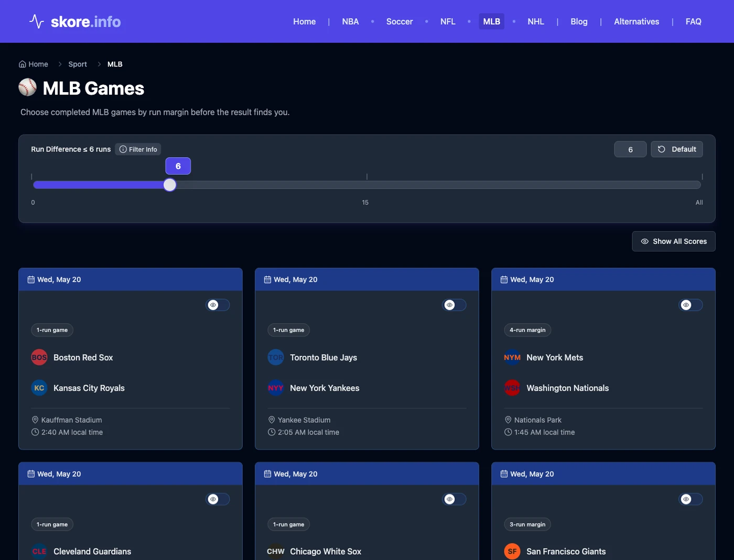
Task: Click the BOS team logo
Action: [39, 357]
